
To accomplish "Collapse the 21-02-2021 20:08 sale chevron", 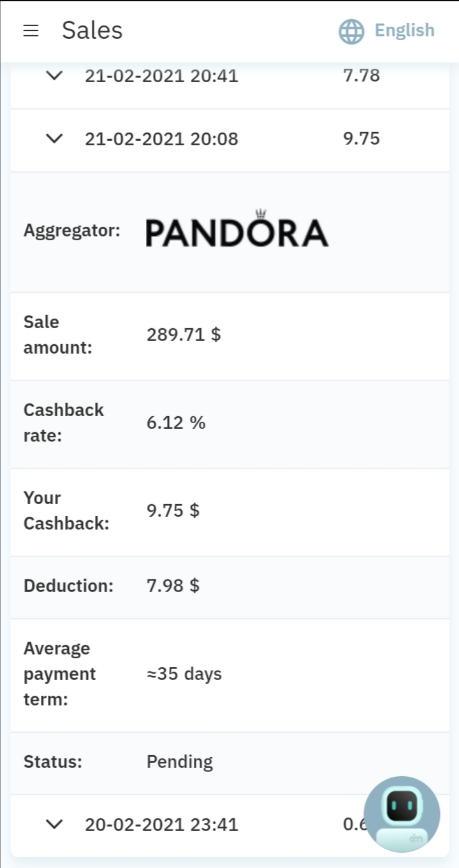I will tap(55, 138).
